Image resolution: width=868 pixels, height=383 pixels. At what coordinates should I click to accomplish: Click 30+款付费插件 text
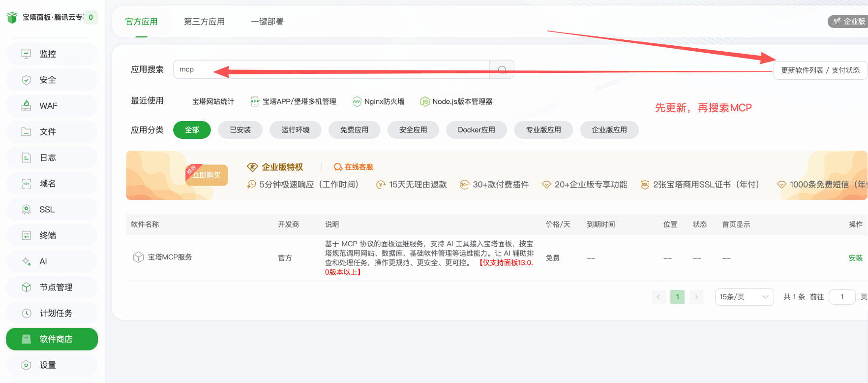pyautogui.click(x=501, y=185)
